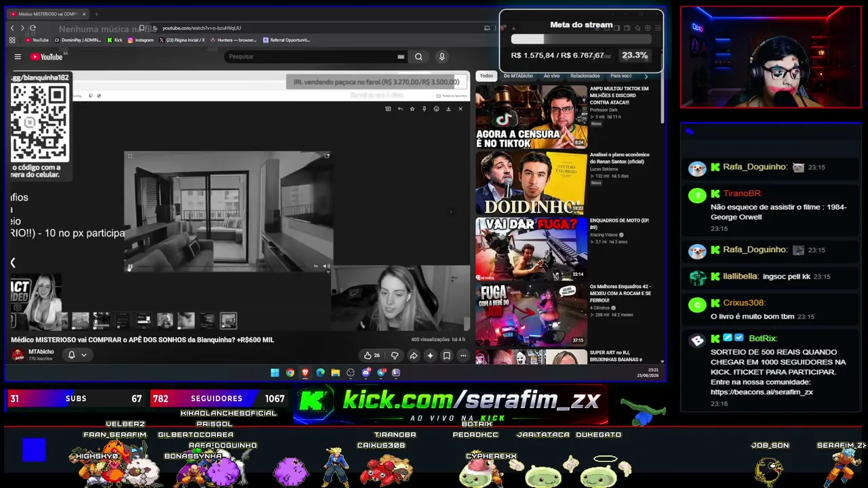Open the browser main menu button
The height and width of the screenshot is (488, 868).
click(x=658, y=28)
